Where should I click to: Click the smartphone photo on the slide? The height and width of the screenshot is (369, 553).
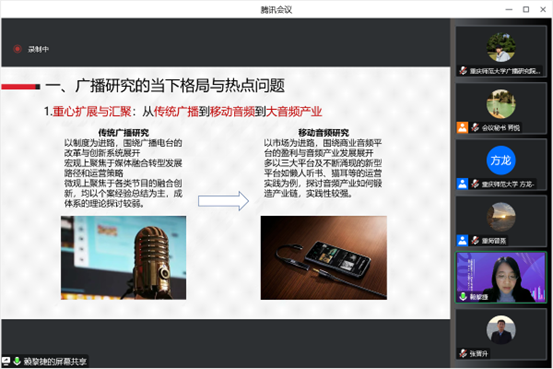[x=324, y=258]
